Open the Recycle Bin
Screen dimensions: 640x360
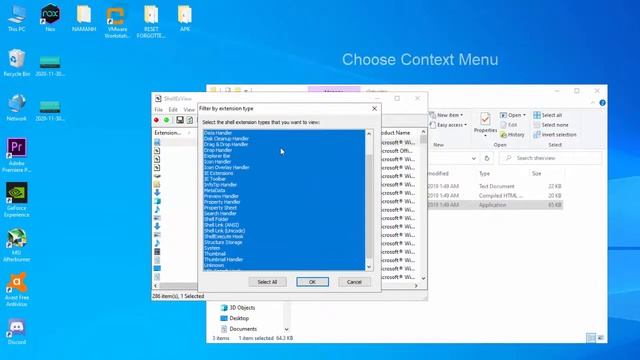pyautogui.click(x=16, y=62)
